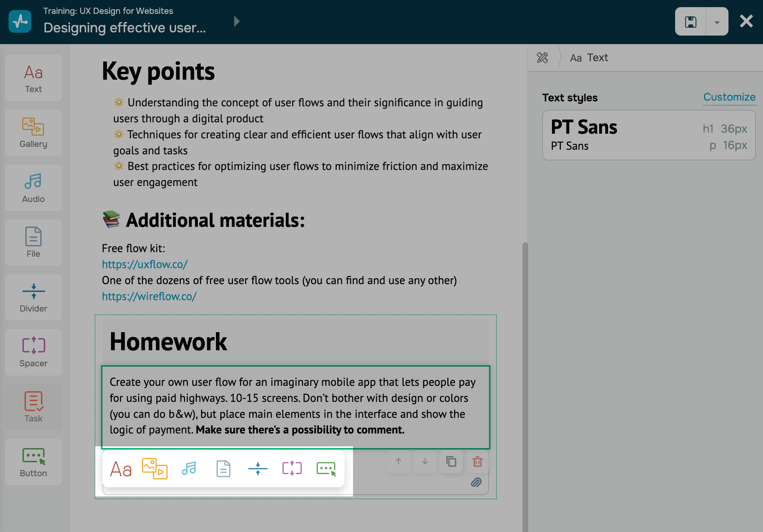
Task: Expand lesson title navigation arrow
Action: pyautogui.click(x=237, y=21)
